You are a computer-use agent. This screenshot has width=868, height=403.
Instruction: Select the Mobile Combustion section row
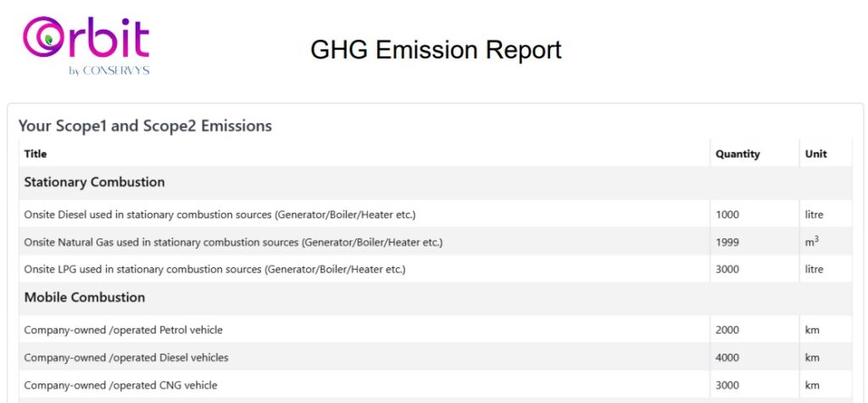pyautogui.click(x=435, y=298)
